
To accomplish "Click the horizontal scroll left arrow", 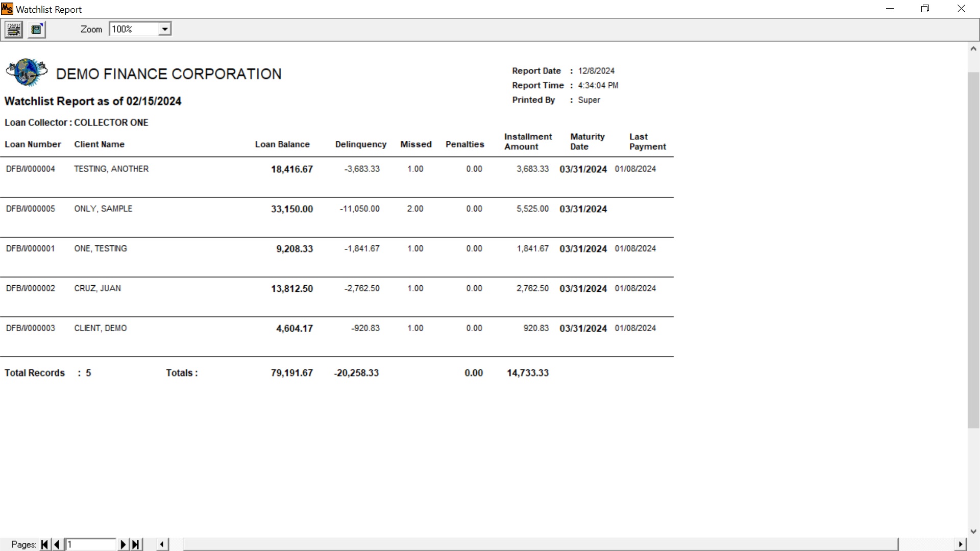I will click(162, 544).
